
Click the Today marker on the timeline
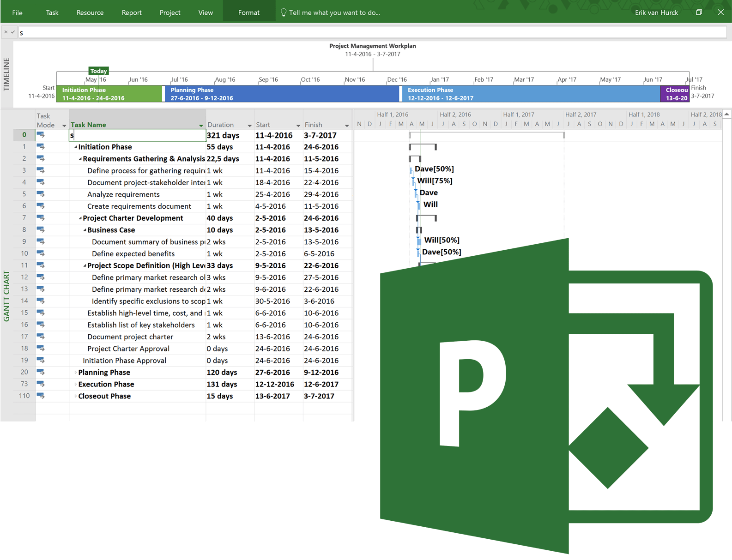pos(98,71)
